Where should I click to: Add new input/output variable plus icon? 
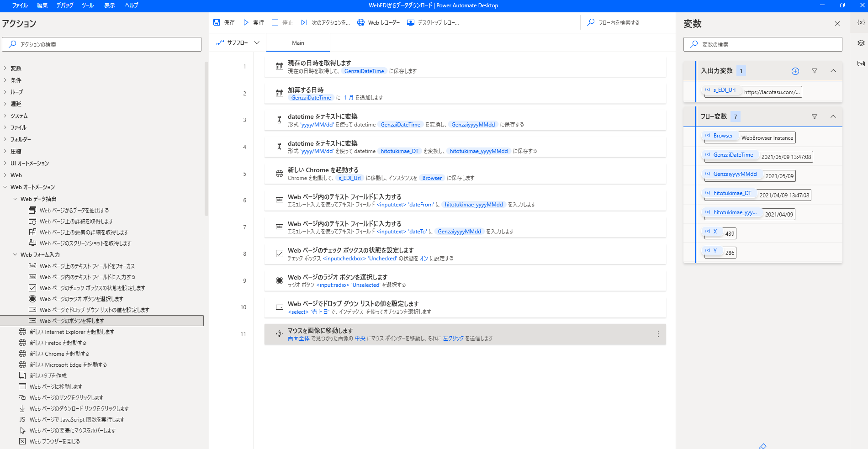(795, 71)
